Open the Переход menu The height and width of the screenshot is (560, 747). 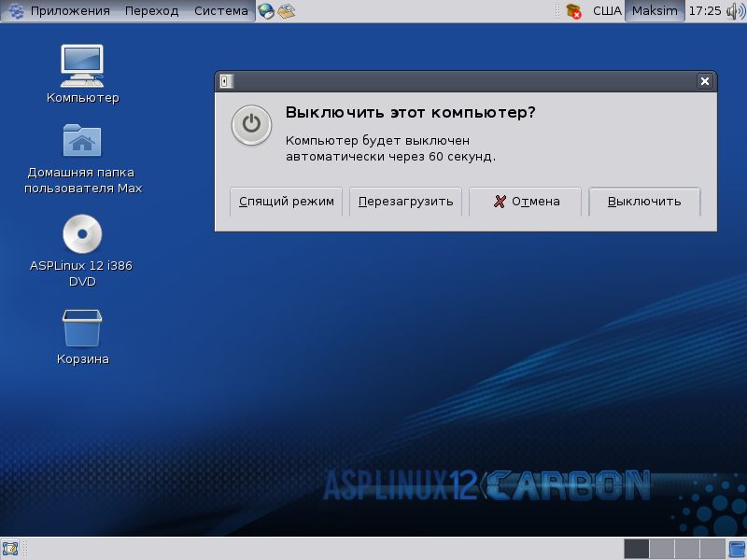click(x=151, y=11)
